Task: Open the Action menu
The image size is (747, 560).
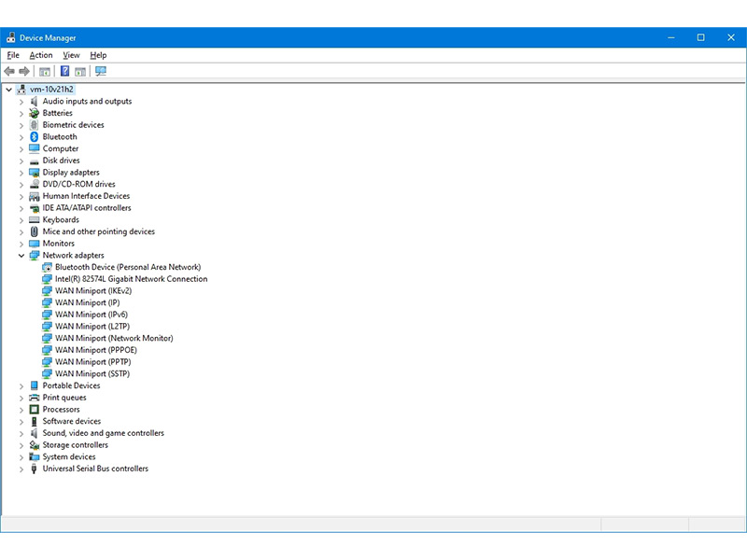Action: pyautogui.click(x=41, y=55)
